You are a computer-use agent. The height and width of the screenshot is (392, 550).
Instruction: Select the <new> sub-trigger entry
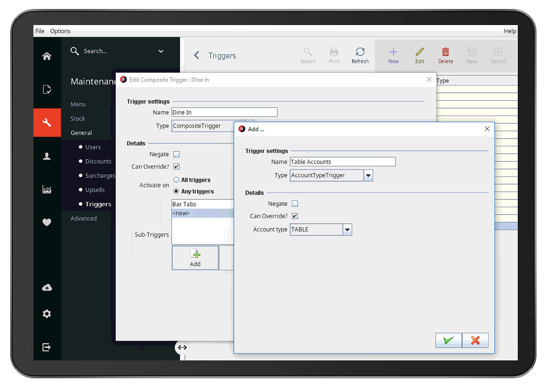pos(202,214)
